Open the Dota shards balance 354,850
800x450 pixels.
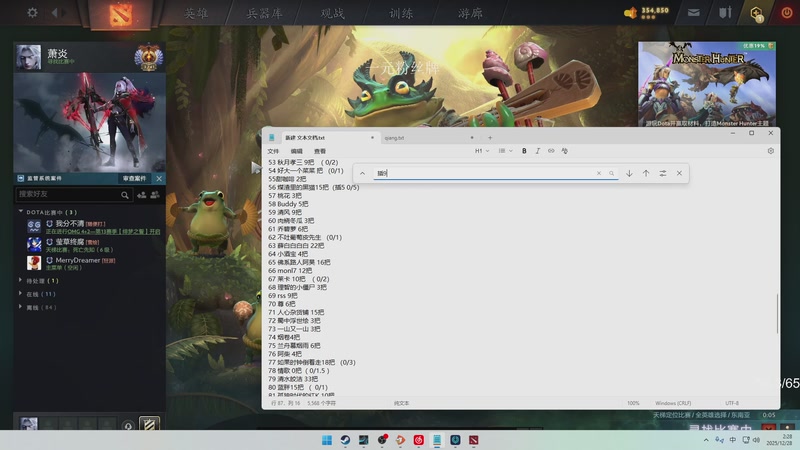[646, 12]
